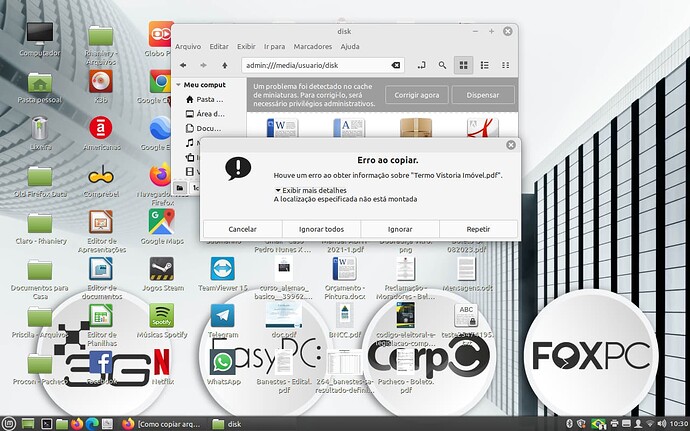Viewport: 690px width, 431px height.
Task: Clear the location bar with the erase icon
Action: 396,65
